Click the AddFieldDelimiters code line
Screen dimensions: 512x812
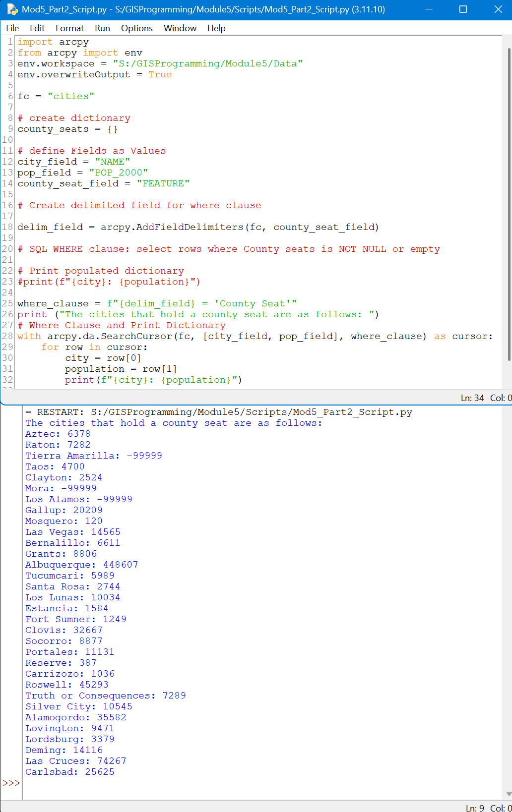pos(198,227)
